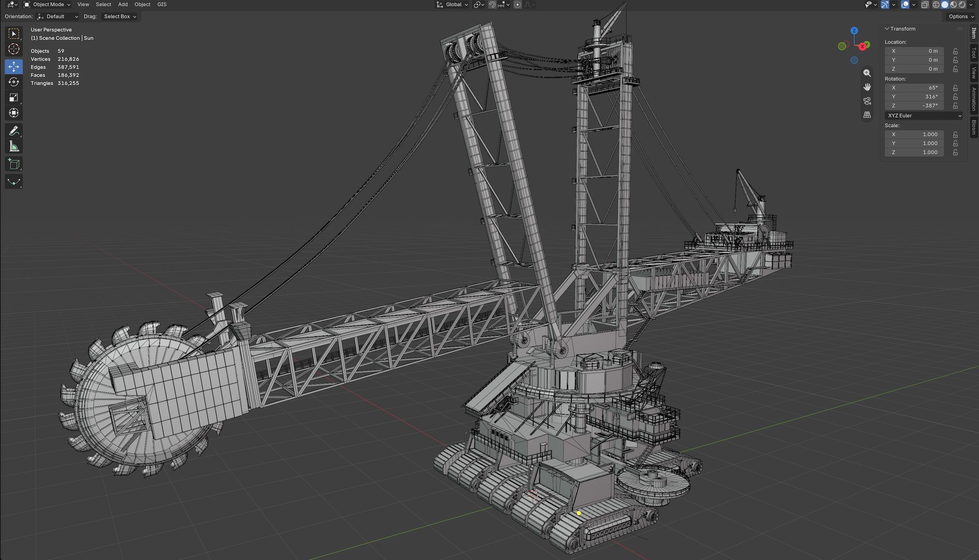The height and width of the screenshot is (560, 979).
Task: Open the proportional editing falloff icon
Action: 529,5
